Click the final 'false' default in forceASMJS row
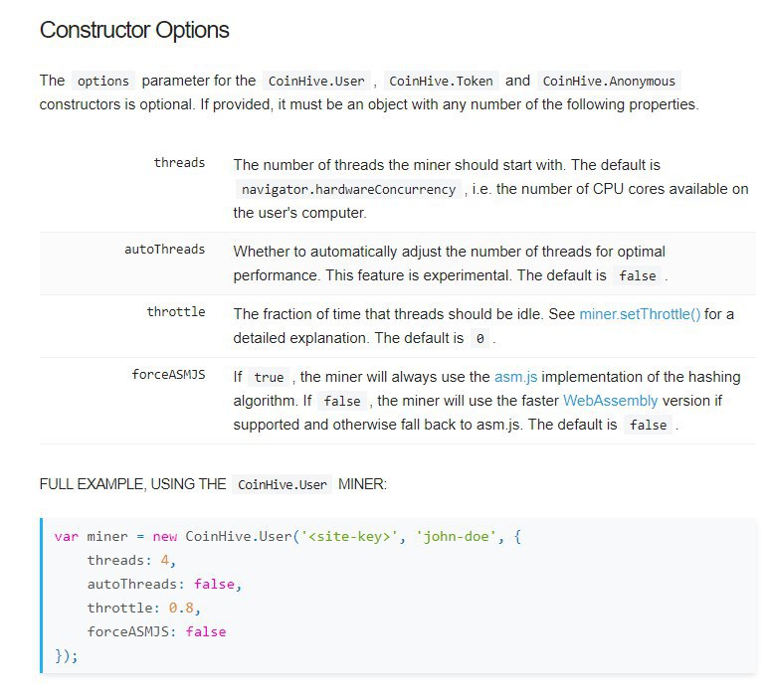The width and height of the screenshot is (768, 700). click(x=648, y=425)
